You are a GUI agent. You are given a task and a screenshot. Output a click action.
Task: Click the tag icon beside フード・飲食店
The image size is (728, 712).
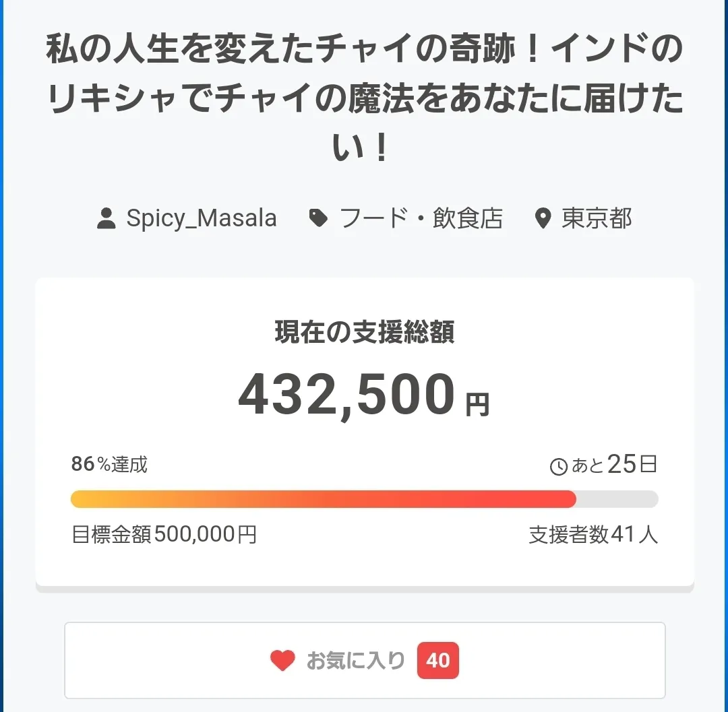tap(318, 218)
